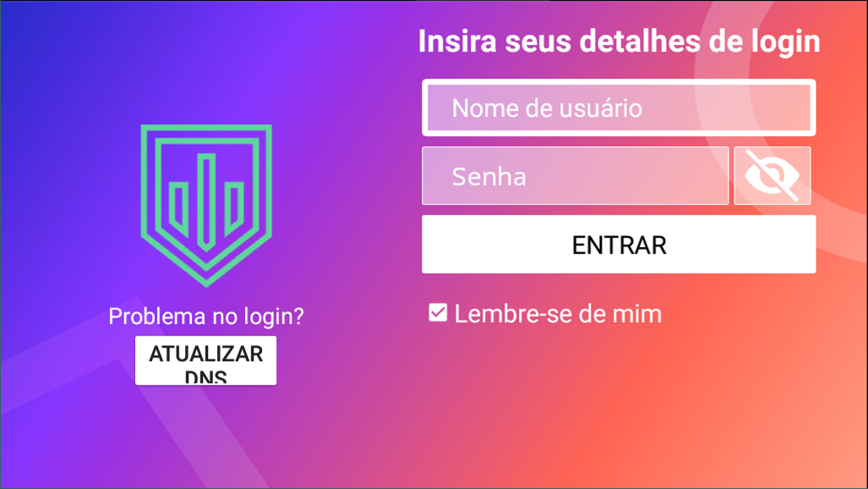868x489 pixels.
Task: Toggle password visibility next to Senha
Action: [772, 176]
